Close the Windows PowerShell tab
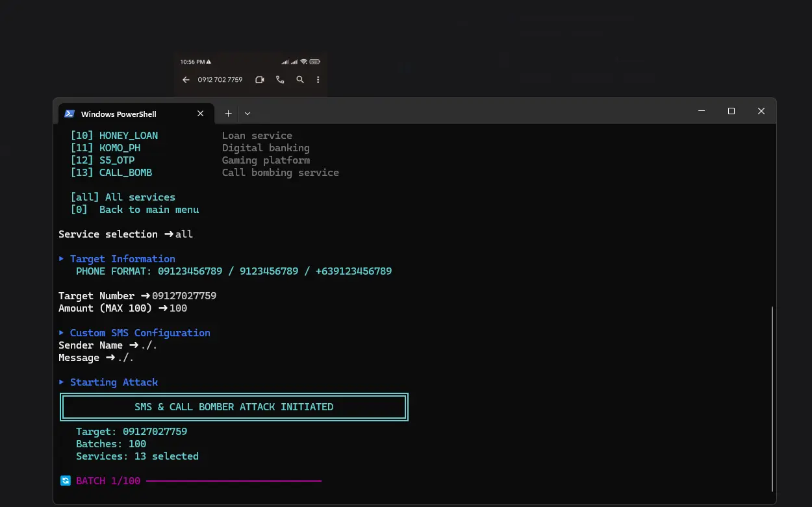This screenshot has height=507, width=812. coord(201,113)
